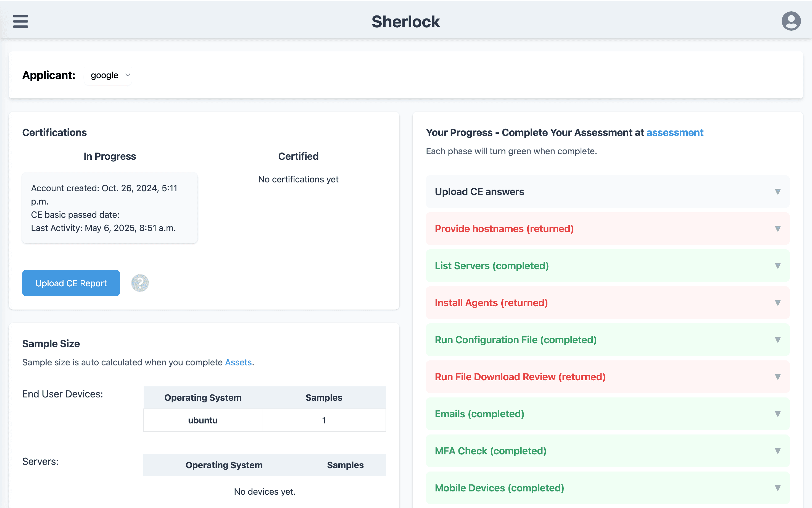Click the Upload CE Report button
The width and height of the screenshot is (812, 508).
[71, 283]
